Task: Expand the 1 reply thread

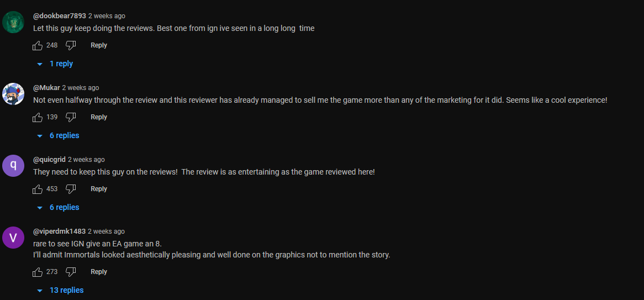Action: point(61,64)
